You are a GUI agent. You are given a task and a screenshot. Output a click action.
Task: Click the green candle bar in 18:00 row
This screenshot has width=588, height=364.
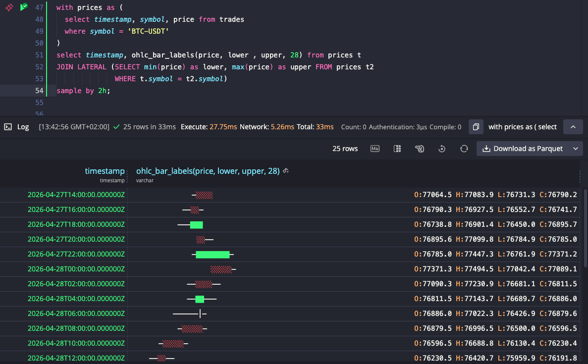tap(197, 224)
